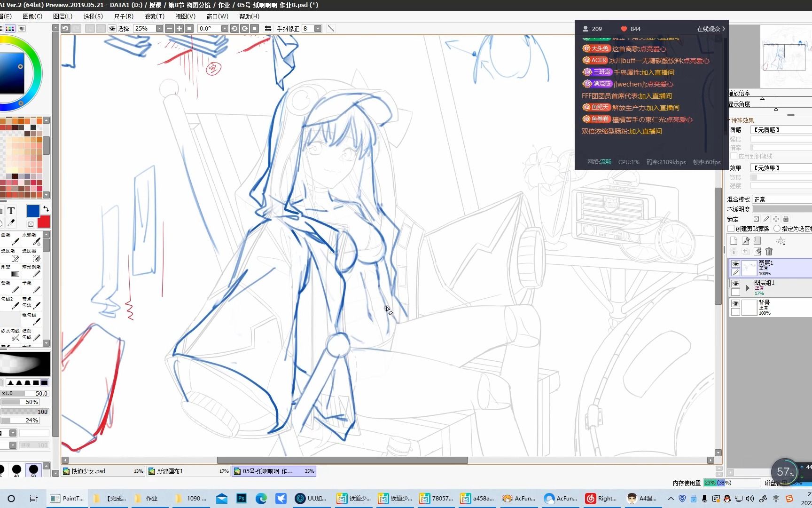812x508 pixels.
Task: Select the 粗勾线 brush
Action: 31,318
